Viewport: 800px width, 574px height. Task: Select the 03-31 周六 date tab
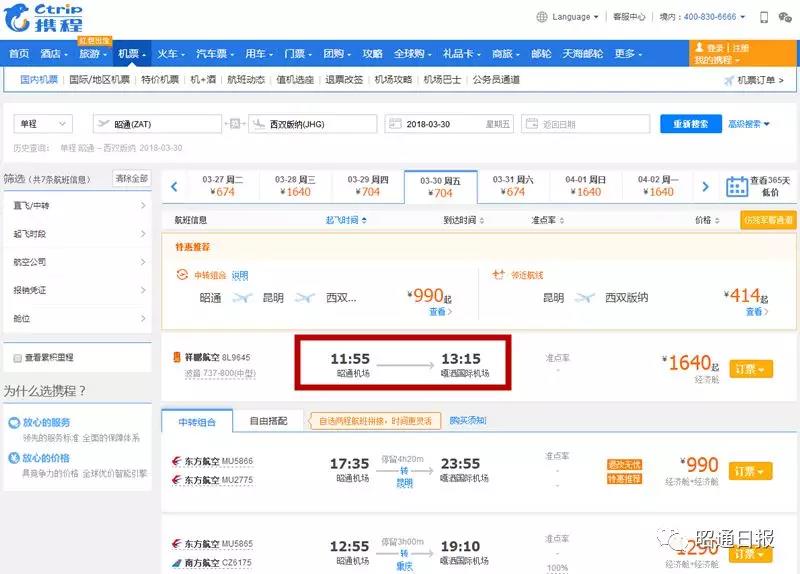513,186
